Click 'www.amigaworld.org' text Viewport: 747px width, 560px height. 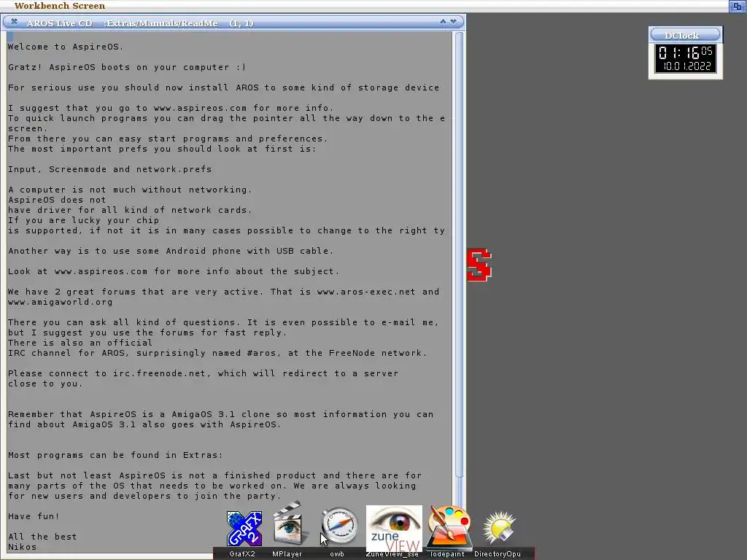click(x=60, y=302)
